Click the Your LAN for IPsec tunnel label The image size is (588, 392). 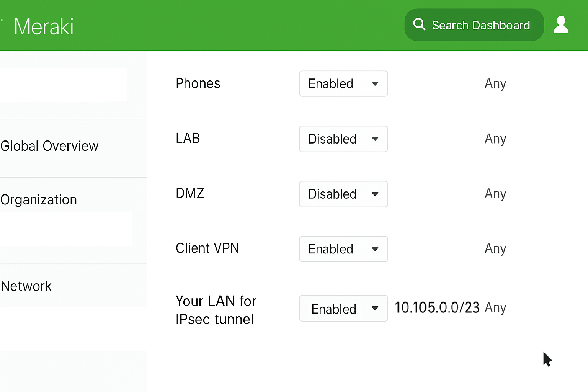[x=216, y=310]
